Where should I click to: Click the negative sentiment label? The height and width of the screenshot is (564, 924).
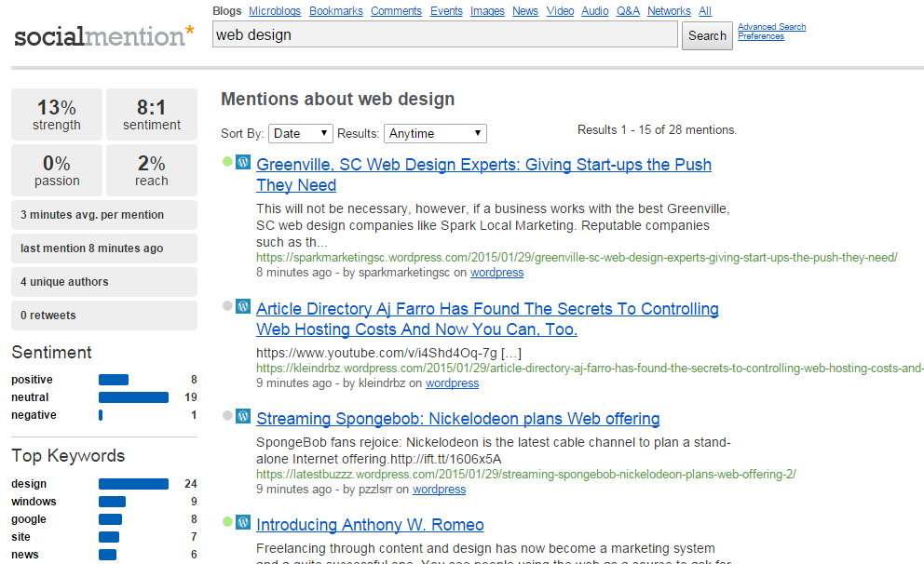pyautogui.click(x=34, y=415)
